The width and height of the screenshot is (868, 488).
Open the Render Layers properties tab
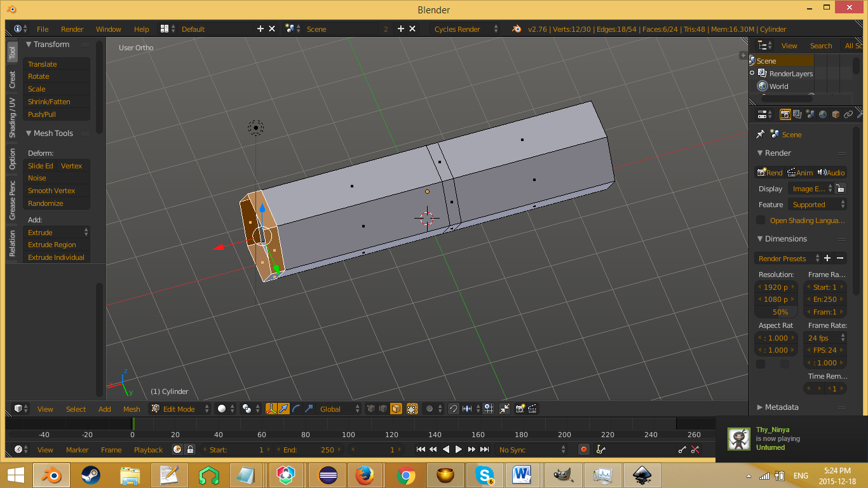[797, 114]
